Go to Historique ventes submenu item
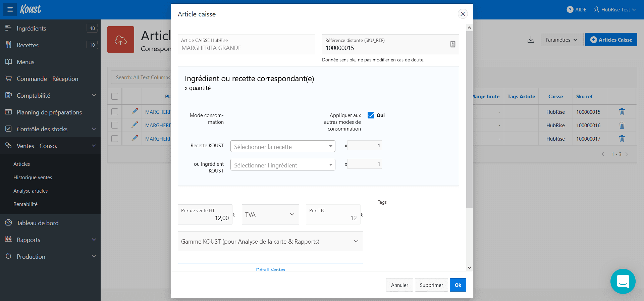The height and width of the screenshot is (301, 644). point(33,177)
